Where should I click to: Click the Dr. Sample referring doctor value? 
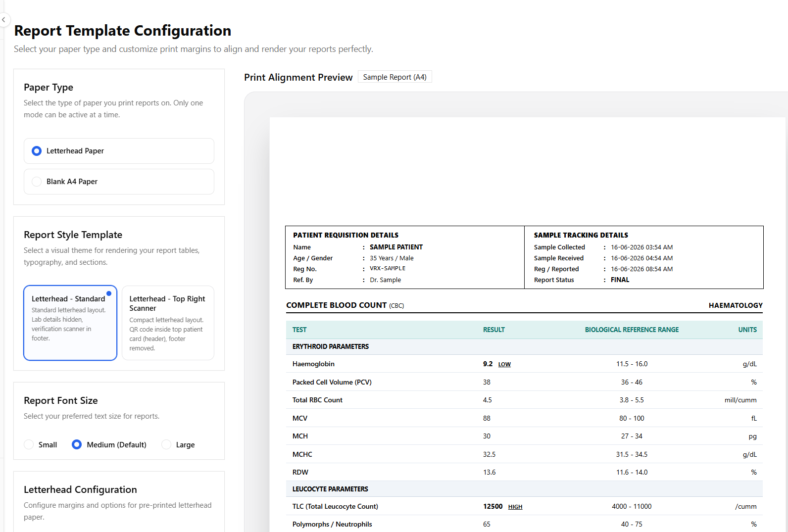click(x=386, y=280)
